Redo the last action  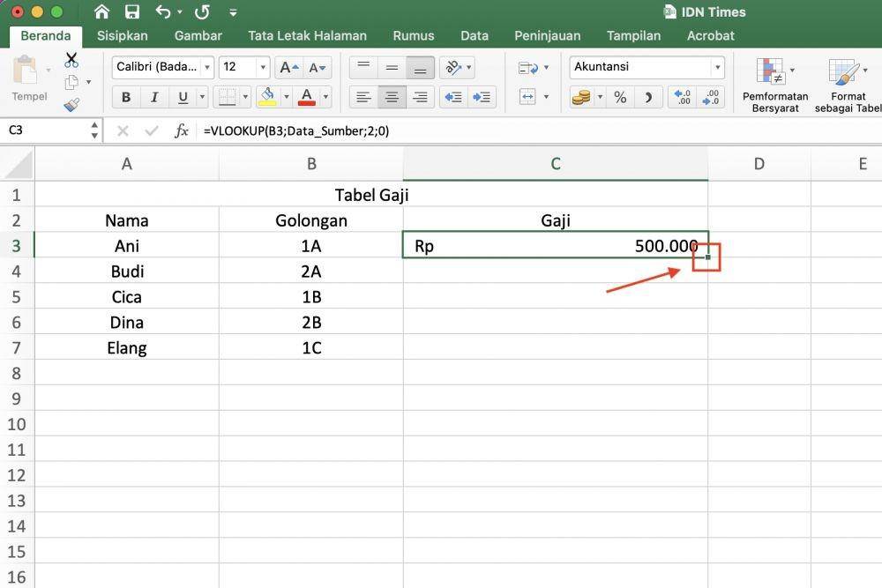point(202,11)
